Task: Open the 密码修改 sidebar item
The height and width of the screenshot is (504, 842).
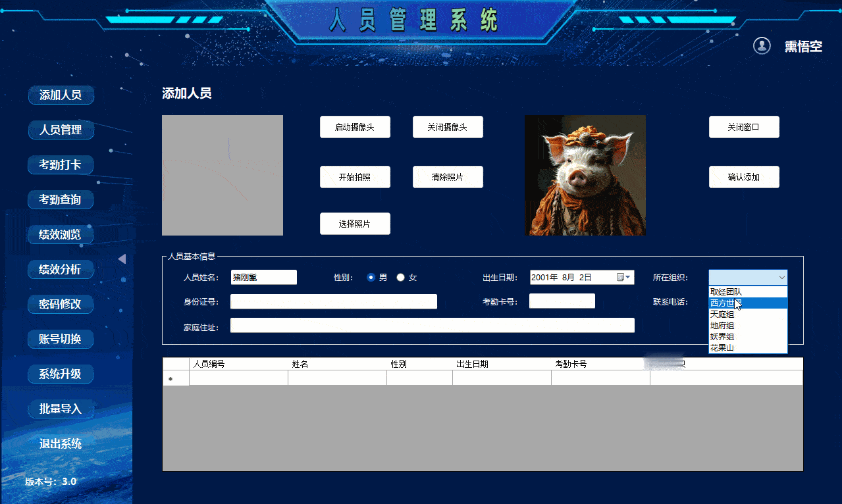Action: tap(61, 304)
